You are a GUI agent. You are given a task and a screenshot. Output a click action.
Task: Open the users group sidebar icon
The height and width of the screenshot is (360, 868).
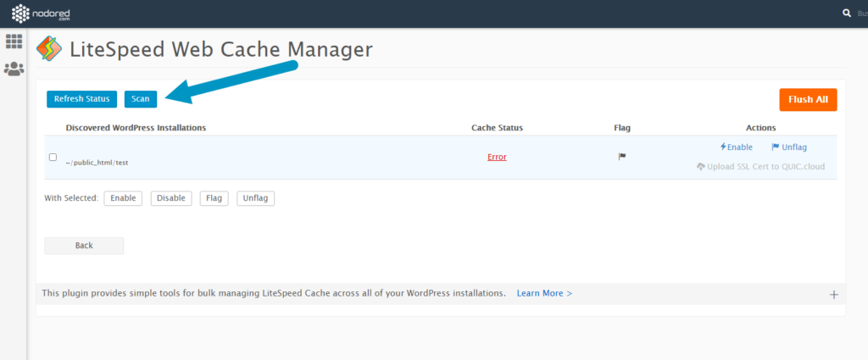coord(14,69)
